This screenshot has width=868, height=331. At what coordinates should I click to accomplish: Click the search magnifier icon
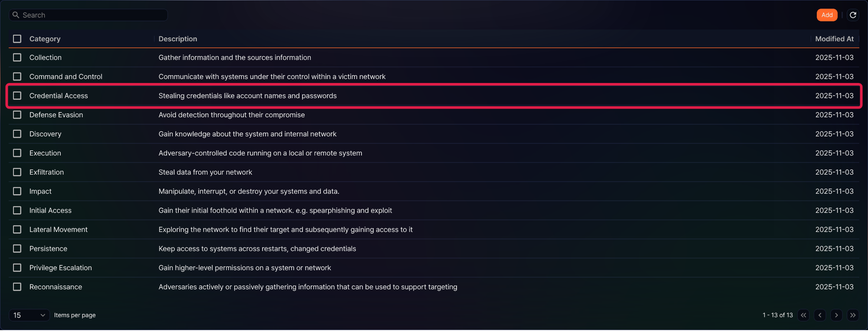16,15
